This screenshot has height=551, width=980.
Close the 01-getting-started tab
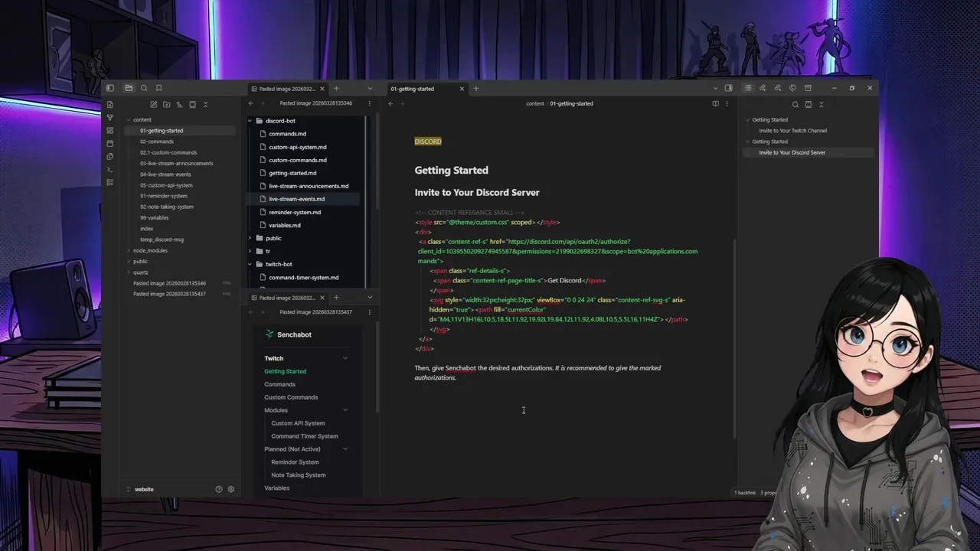coord(462,89)
